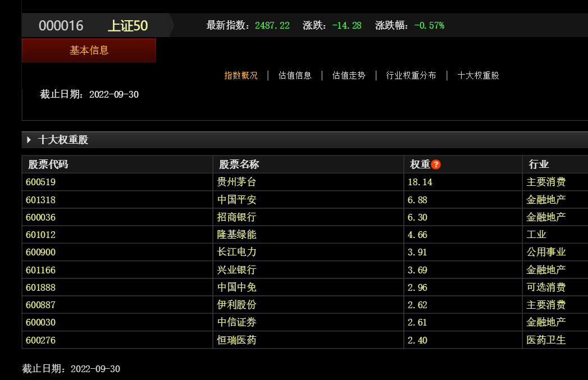Click weight 3.69 cell

(x=417, y=270)
